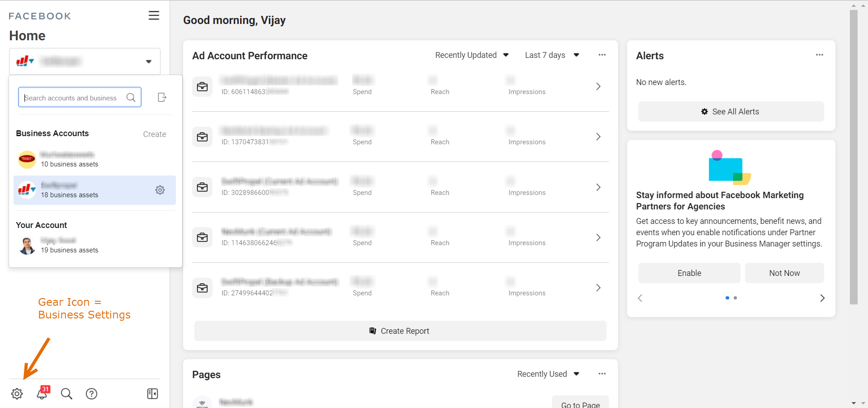Open the Recently Used dropdown in Pages

[x=548, y=374]
